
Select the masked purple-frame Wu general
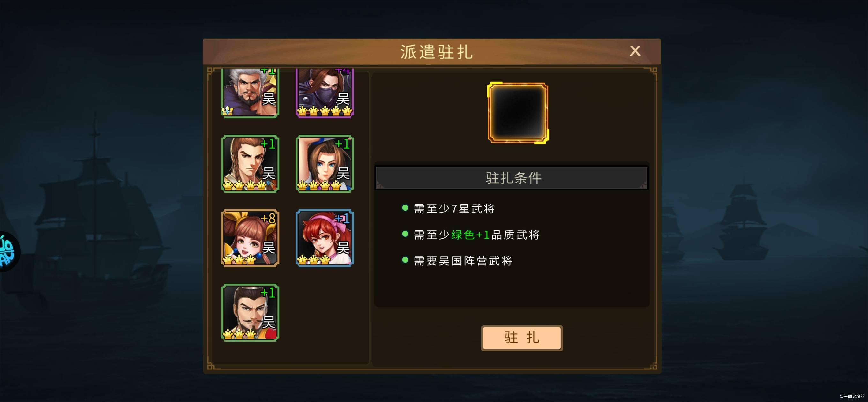(325, 93)
